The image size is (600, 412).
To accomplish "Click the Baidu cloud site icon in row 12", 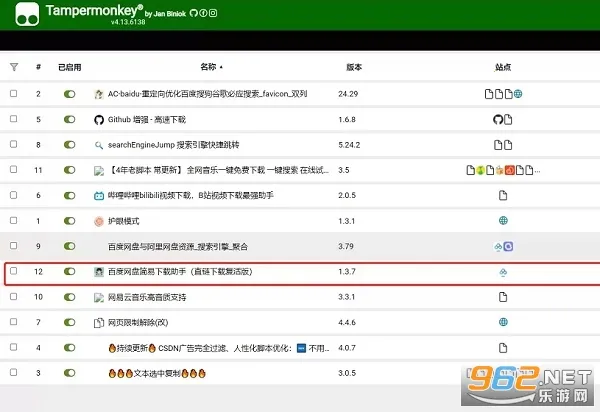I will tap(503, 272).
